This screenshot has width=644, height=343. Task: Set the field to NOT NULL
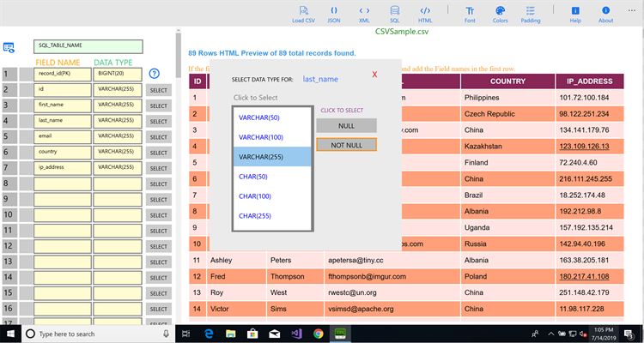point(346,144)
